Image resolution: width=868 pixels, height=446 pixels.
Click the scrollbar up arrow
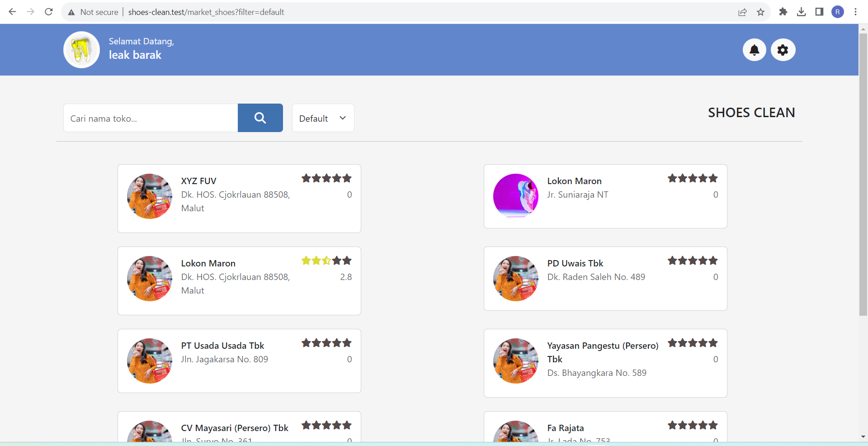(863, 29)
